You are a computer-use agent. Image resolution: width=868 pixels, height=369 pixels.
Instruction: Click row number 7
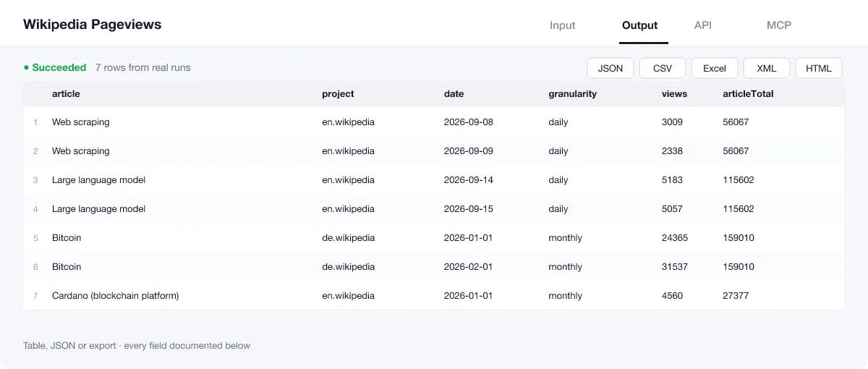35,296
